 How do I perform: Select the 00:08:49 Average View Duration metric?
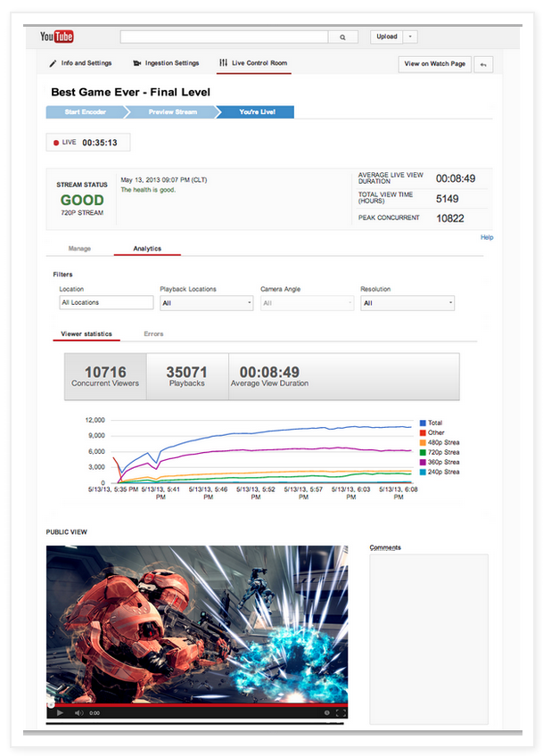[x=269, y=376]
